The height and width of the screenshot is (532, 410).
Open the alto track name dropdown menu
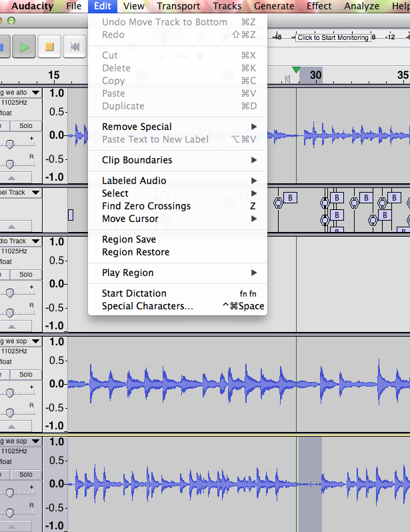34,92
